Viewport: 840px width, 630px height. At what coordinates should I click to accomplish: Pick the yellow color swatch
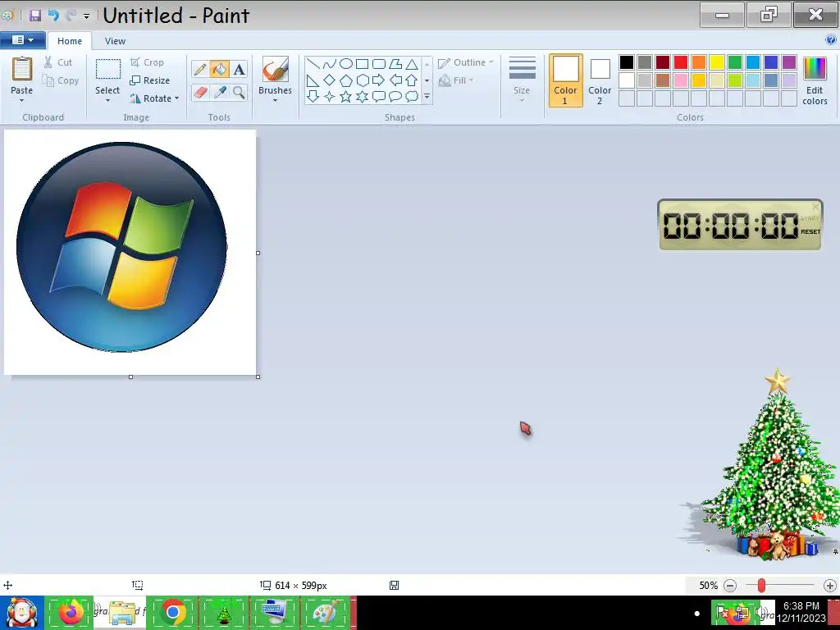(x=717, y=62)
